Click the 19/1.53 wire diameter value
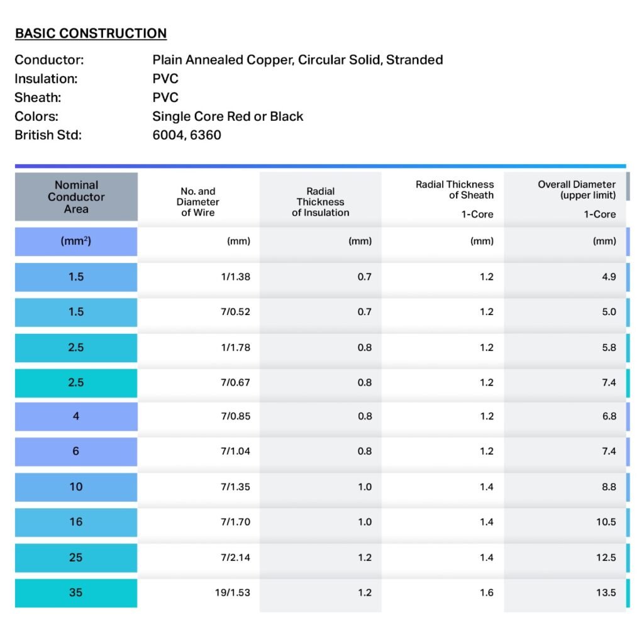Screen dimensions: 644x644 [235, 592]
